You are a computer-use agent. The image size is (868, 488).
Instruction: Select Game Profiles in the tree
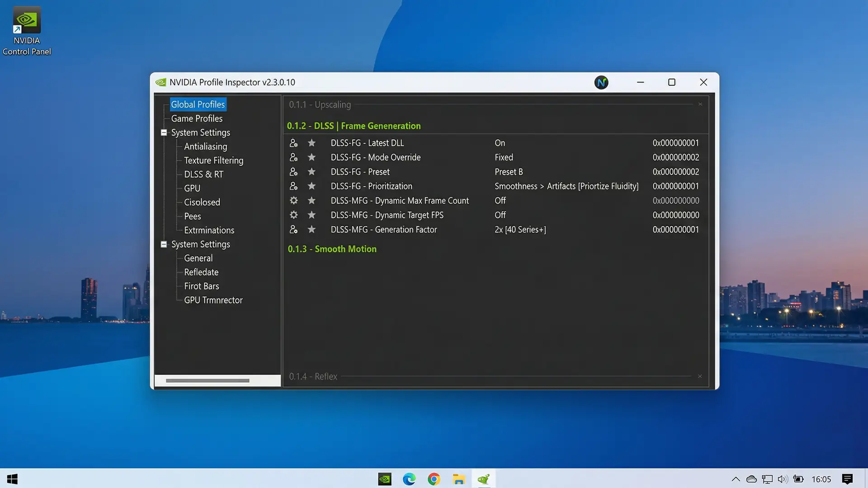[x=197, y=118]
